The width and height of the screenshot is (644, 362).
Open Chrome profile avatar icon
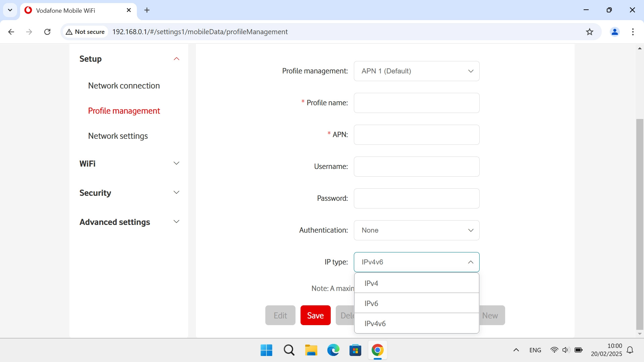[614, 32]
